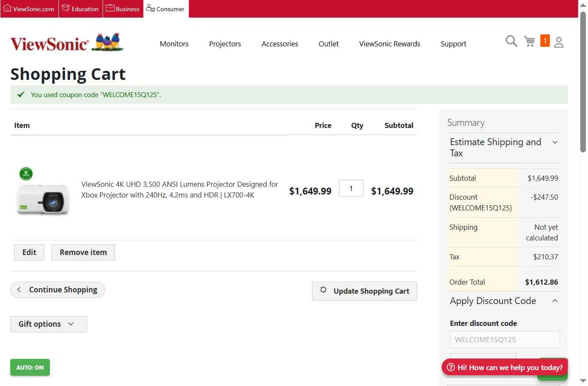Viewport: 588px width, 386px height.
Task: Open the Accessories menu
Action: (280, 44)
